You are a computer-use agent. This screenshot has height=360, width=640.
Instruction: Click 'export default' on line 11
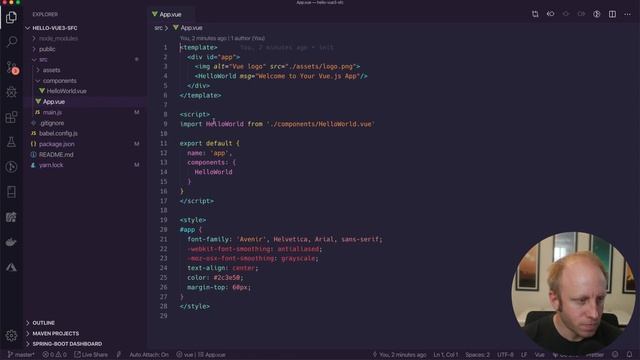pos(206,143)
